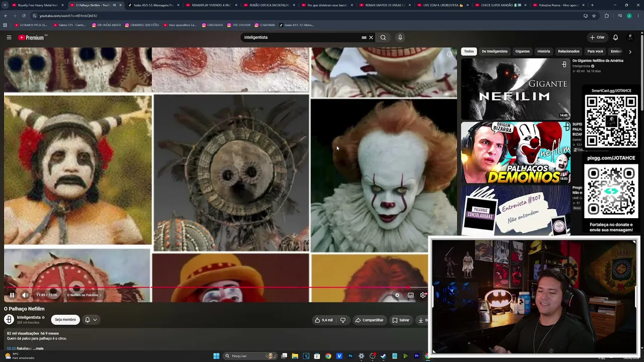This screenshot has height=362, width=644.
Task: Open the YouTube guide hamburger menu
Action: point(9,37)
